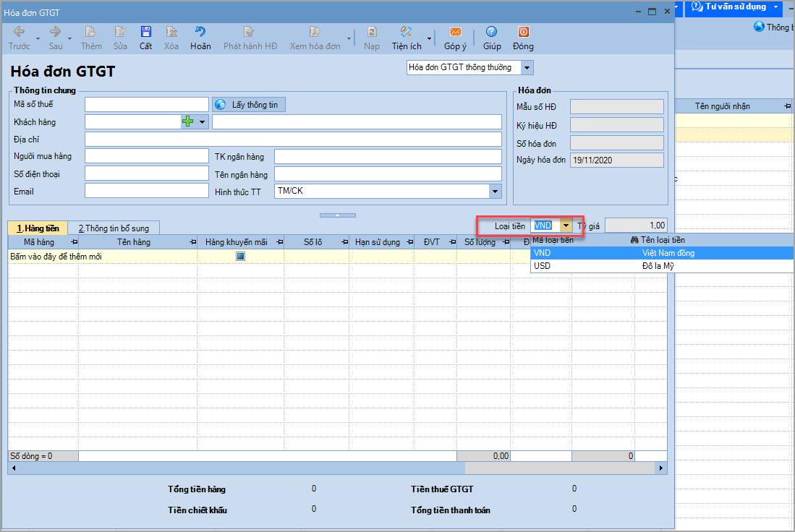Open the invoice type dropdown

[x=527, y=67]
